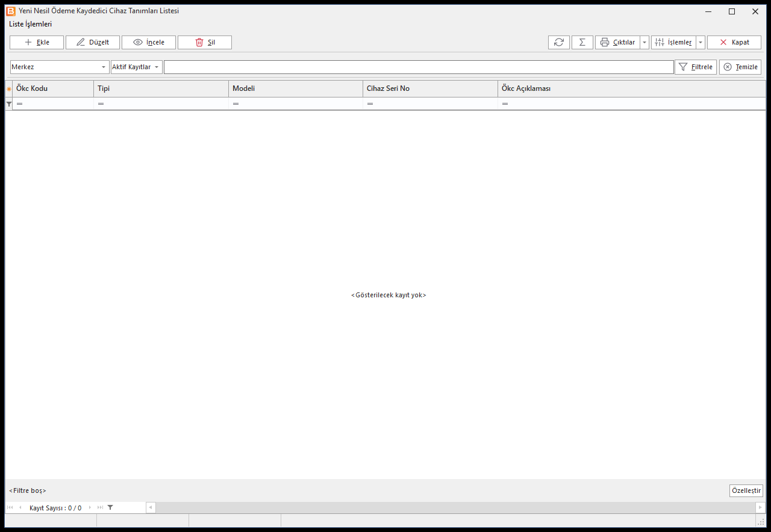Click the horizontal scrollbar right arrow

coord(760,507)
